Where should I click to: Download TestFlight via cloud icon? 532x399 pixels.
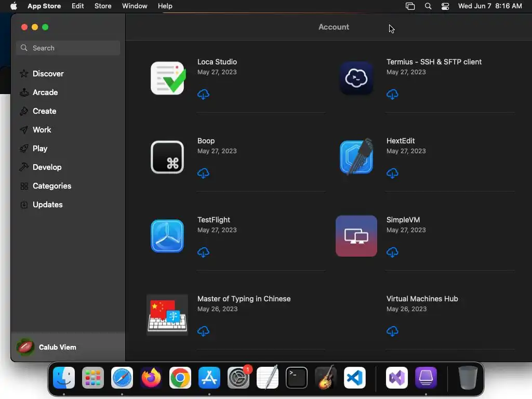click(x=203, y=252)
